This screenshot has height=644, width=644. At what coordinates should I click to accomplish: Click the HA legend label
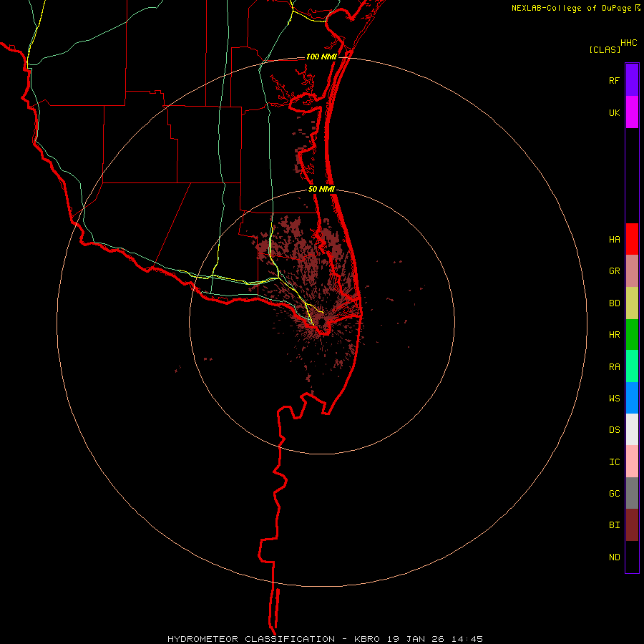pos(614,240)
